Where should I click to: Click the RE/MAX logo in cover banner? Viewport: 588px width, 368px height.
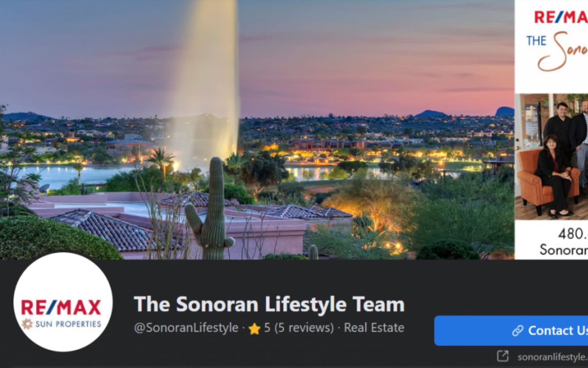[560, 17]
